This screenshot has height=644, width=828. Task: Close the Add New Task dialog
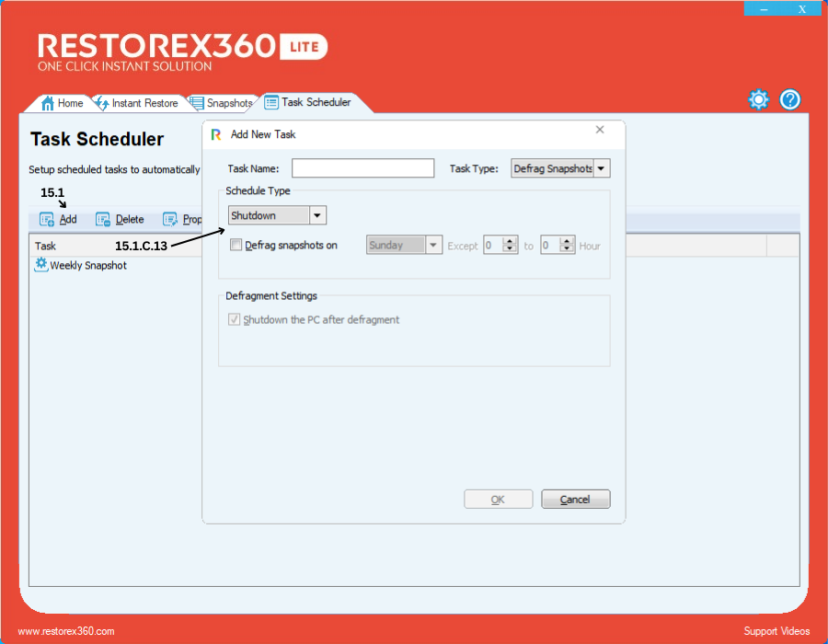click(x=600, y=131)
